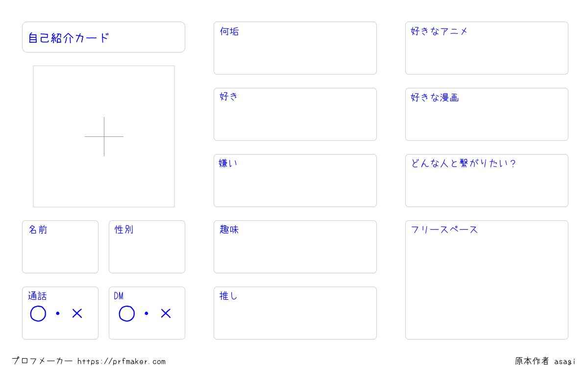The image size is (588, 368).
Task: Open the https://prfmaker.com link
Action: [x=122, y=362]
